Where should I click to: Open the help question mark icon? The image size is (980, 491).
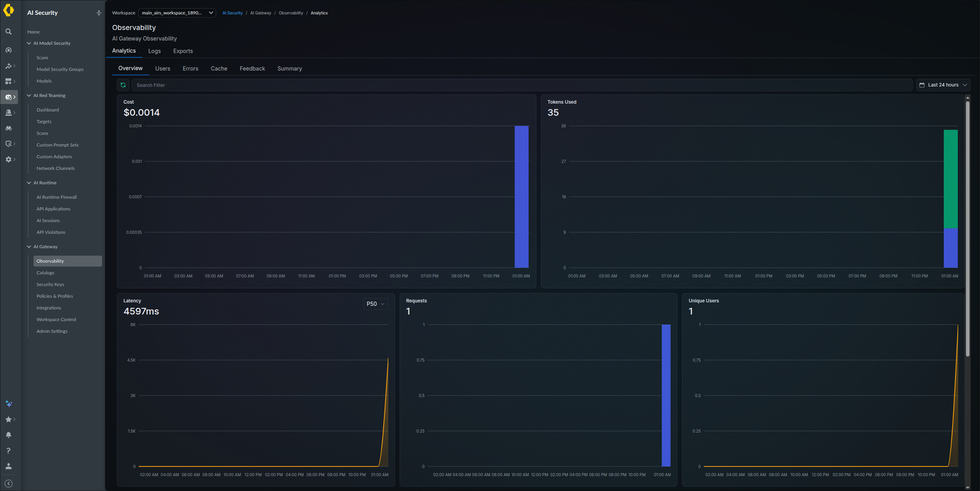tap(8, 451)
